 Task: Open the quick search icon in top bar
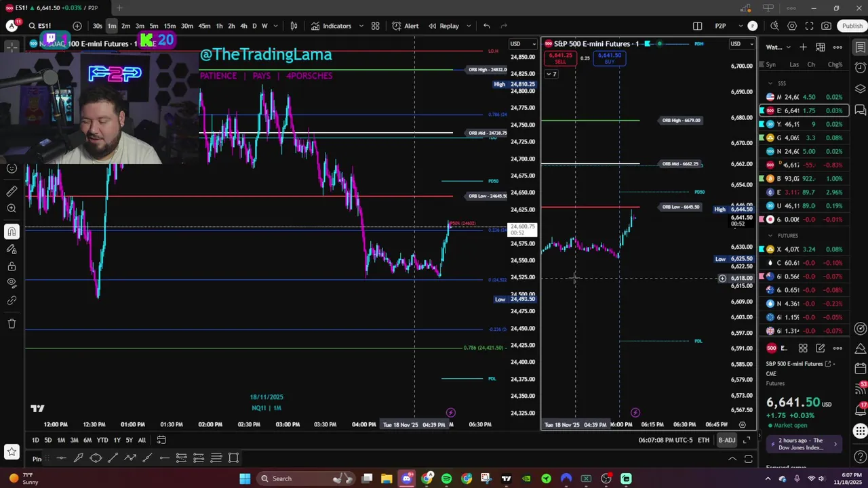coord(774,26)
